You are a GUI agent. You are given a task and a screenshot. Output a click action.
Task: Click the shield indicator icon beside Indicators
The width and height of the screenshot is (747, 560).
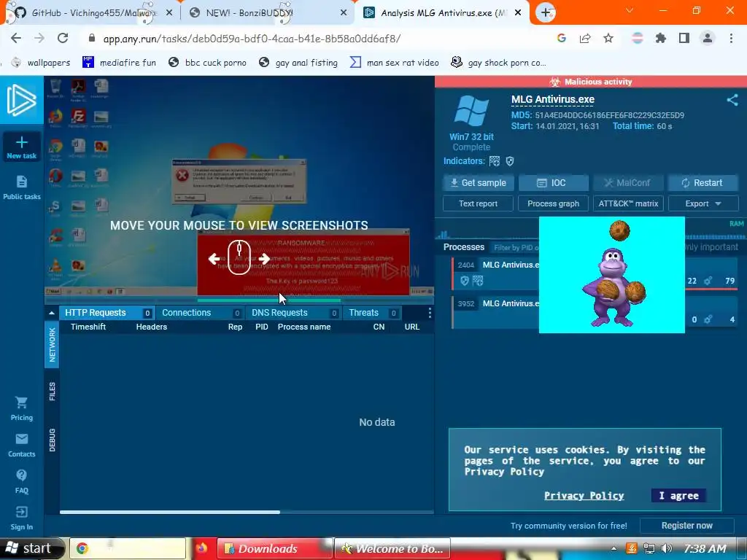[x=510, y=161]
